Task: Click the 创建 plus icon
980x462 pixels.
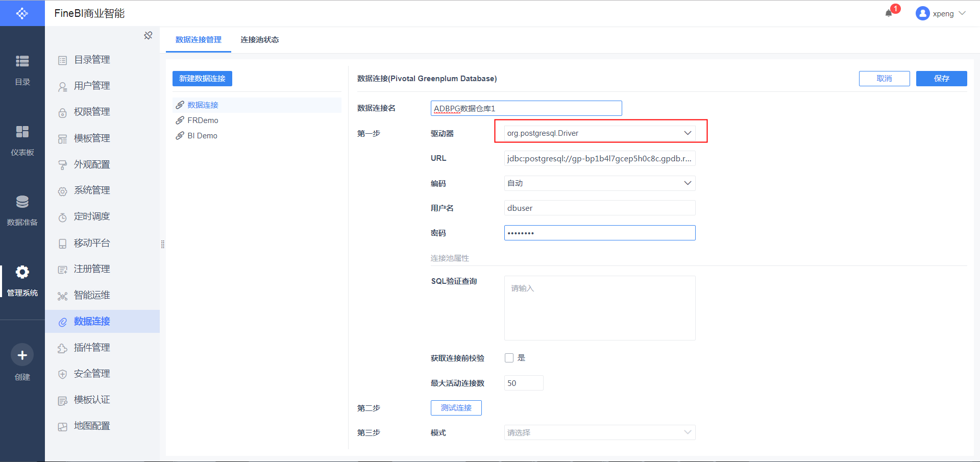Action: (22, 355)
